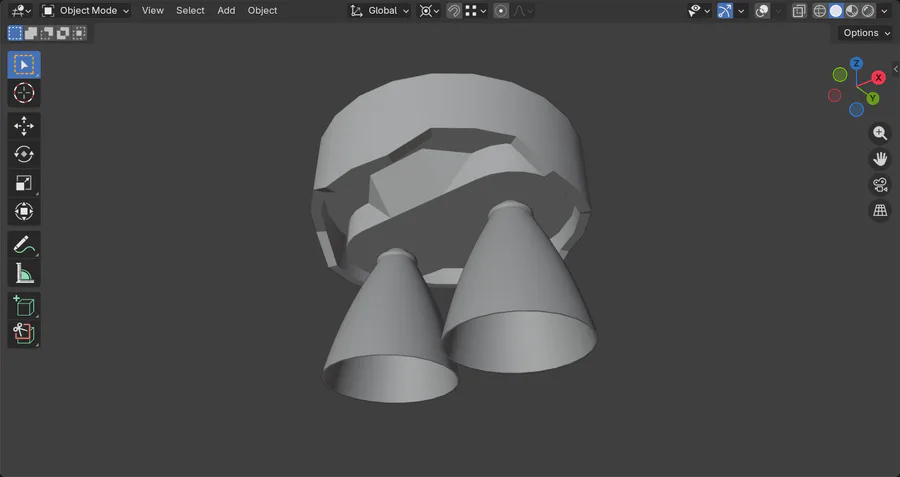Viewport: 900px width, 477px height.
Task: Click the red X axis gizmo ball
Action: [878, 77]
